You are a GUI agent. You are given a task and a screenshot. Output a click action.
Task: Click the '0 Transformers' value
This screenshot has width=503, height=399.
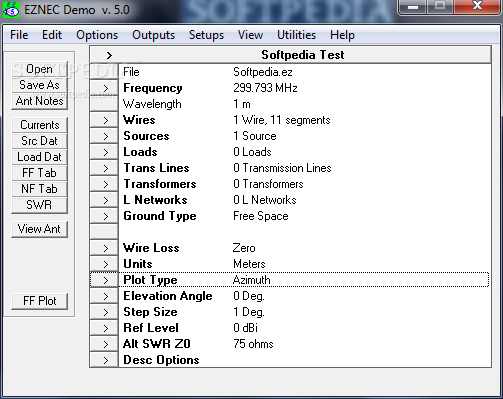tap(268, 184)
